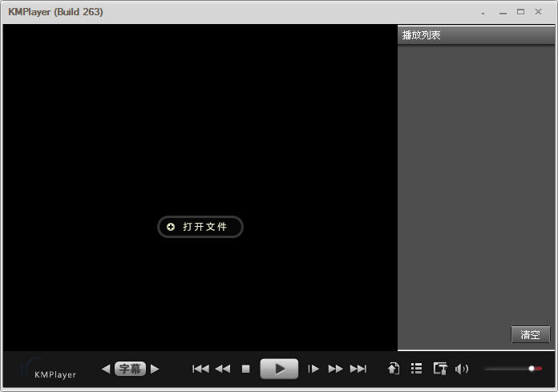This screenshot has width=558, height=392.
Task: Click the KMPlayer logo in the control bar
Action: (48, 370)
